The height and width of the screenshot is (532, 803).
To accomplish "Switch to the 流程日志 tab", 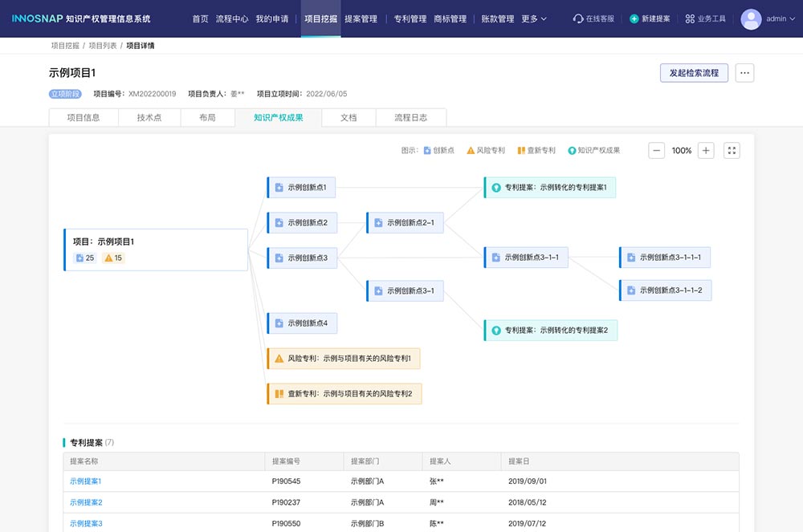I will tap(410, 118).
